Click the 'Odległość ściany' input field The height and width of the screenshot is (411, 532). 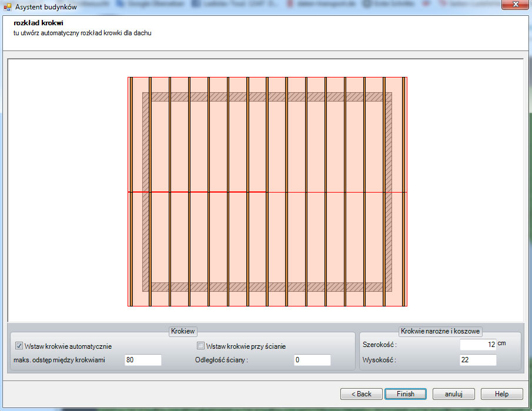pyautogui.click(x=312, y=360)
